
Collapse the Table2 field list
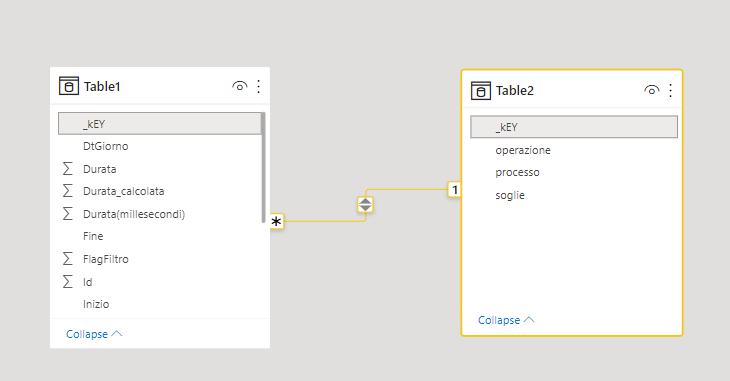506,320
